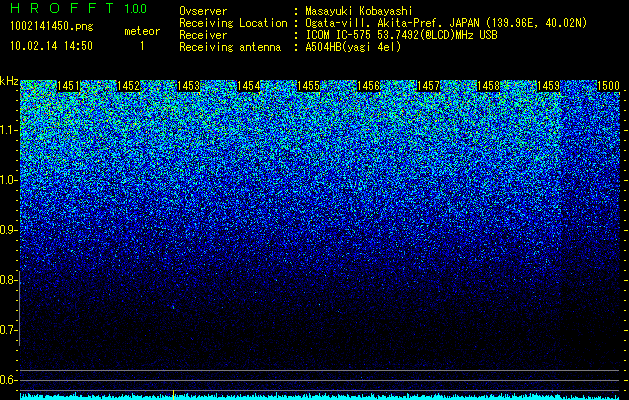The height and width of the screenshot is (400, 629).
Task: Click the 1459 time marker
Action: click(548, 86)
